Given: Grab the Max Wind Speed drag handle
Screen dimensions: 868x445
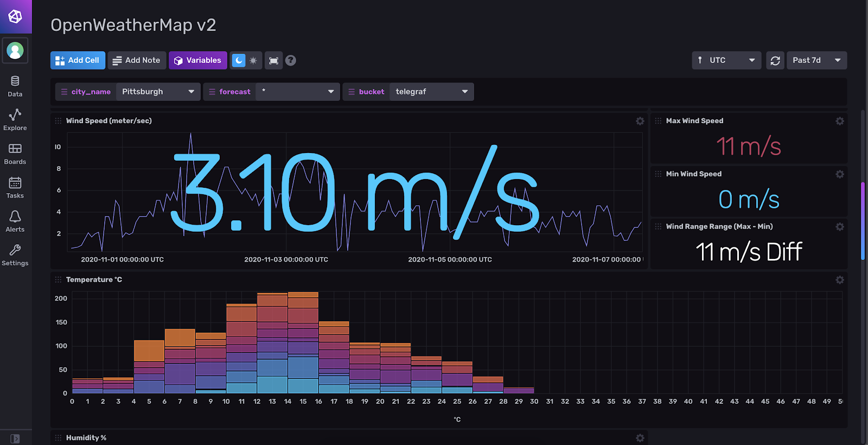Looking at the screenshot, I should coord(658,121).
